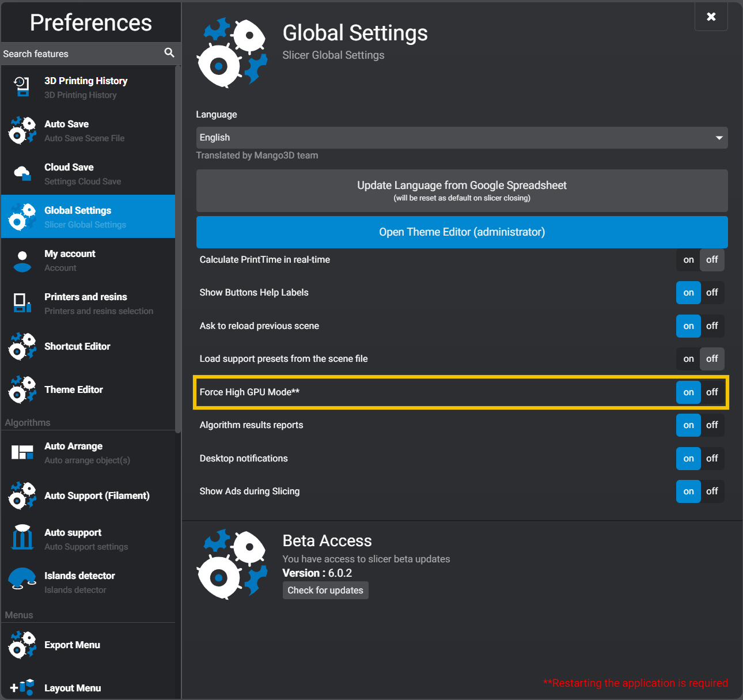Open the Theme Editor section
This screenshot has width=743, height=700.
tap(74, 389)
